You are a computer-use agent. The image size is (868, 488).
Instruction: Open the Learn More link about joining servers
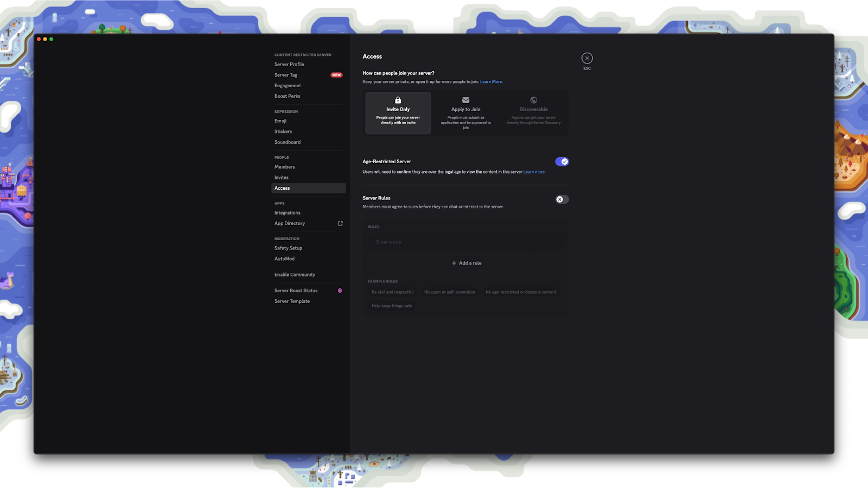pyautogui.click(x=491, y=81)
